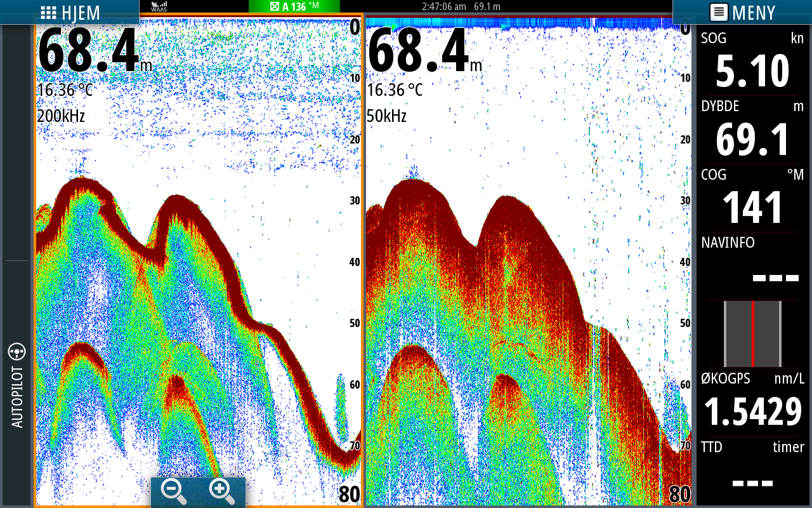Click the 16.36 °C temperature on right sonar
812x508 pixels.
(395, 90)
